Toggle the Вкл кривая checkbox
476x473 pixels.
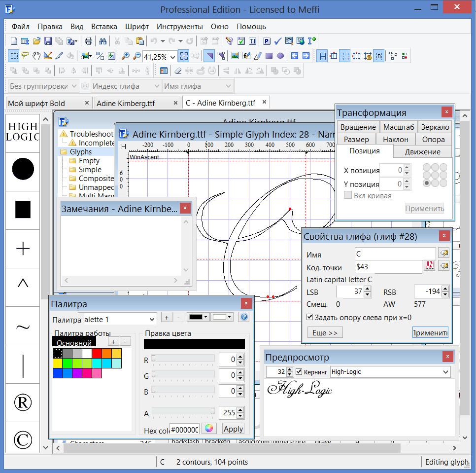pyautogui.click(x=347, y=195)
